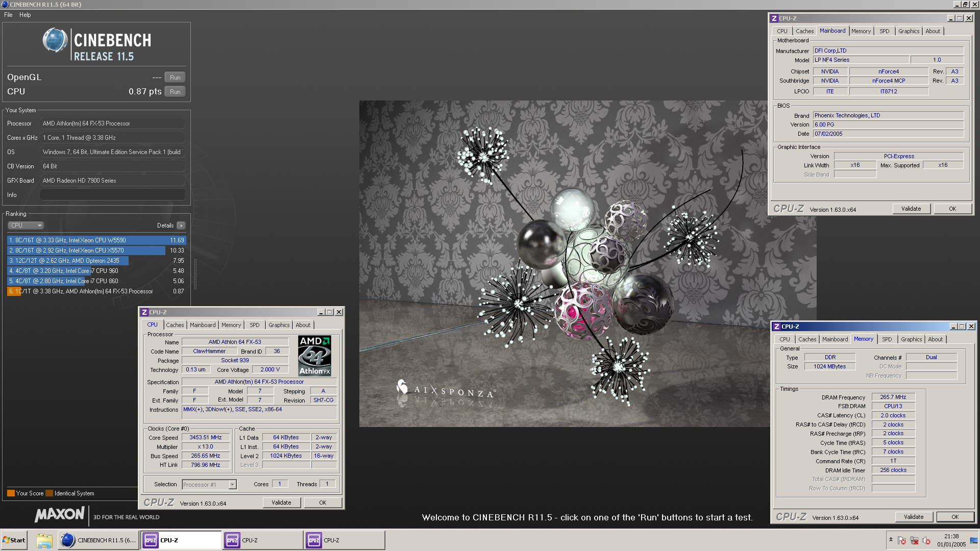Click the GFX Board field Radeon HD 7900
Image resolution: width=980 pixels, height=551 pixels.
113,181
